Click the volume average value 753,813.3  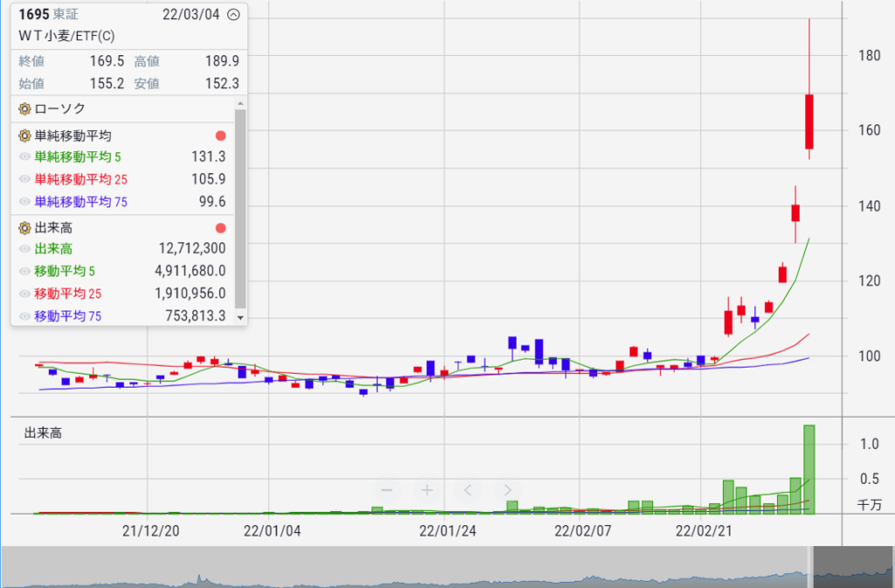196,316
